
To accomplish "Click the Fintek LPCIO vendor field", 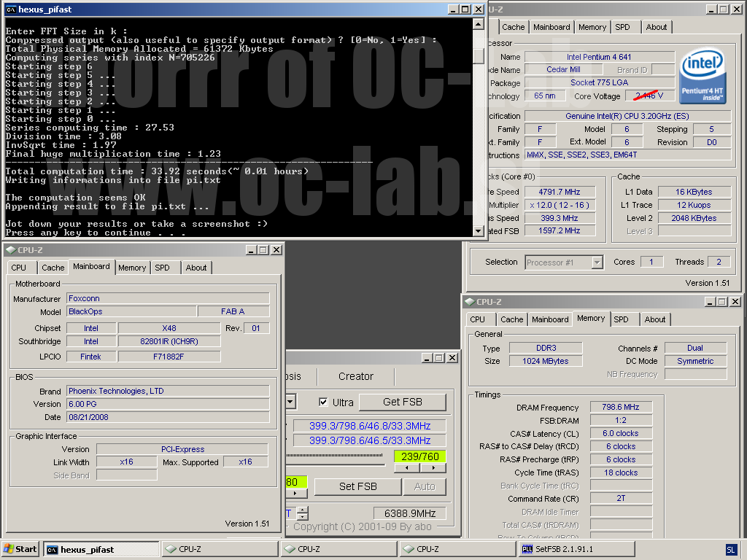I will click(x=91, y=357).
